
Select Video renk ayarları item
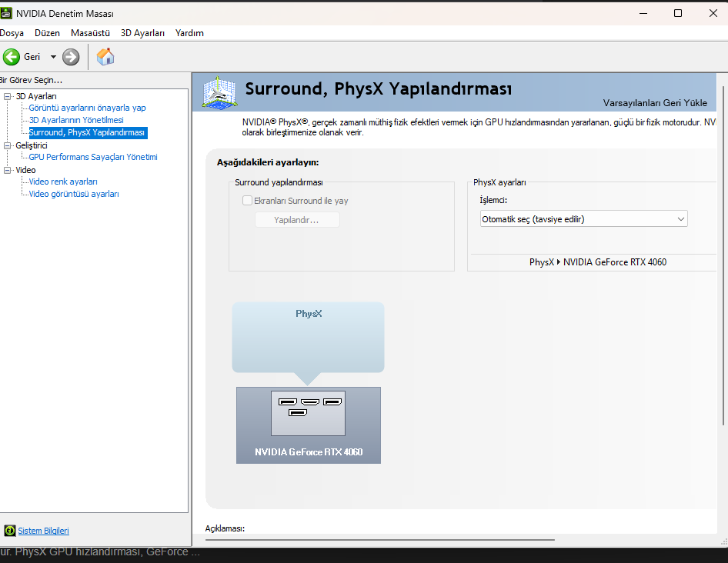(63, 182)
